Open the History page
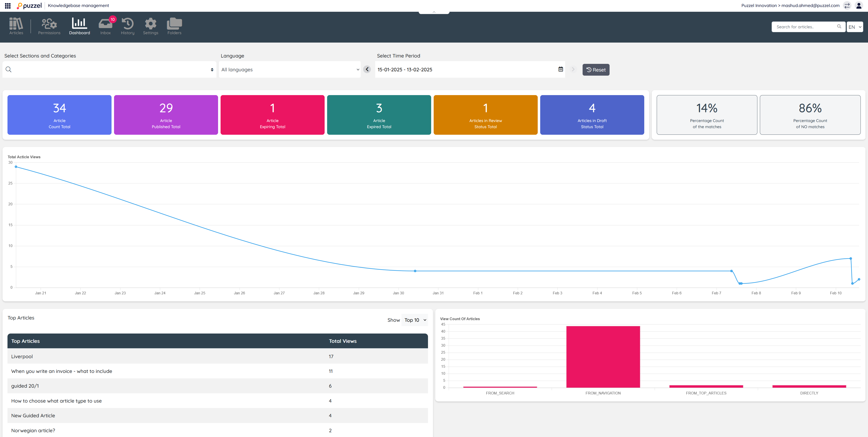The width and height of the screenshot is (868, 437). (x=128, y=26)
